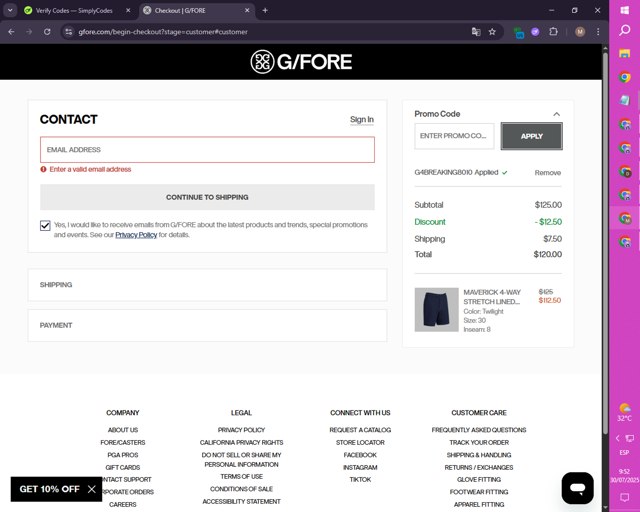Screen dimensions: 640x512
Task: Click the browser address bar URL
Action: [x=163, y=32]
